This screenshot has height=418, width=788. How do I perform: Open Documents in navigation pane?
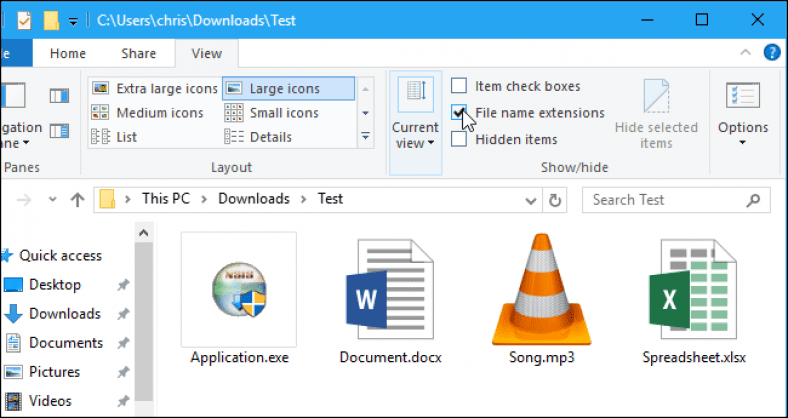66,343
